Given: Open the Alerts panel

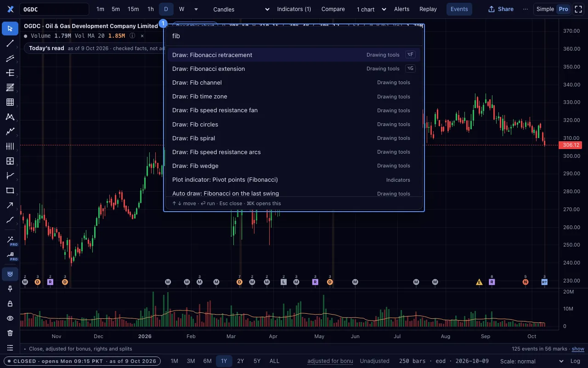Looking at the screenshot, I should (402, 9).
